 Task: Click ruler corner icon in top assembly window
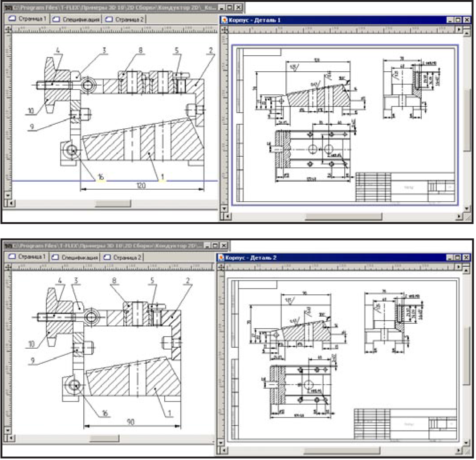(8, 29)
